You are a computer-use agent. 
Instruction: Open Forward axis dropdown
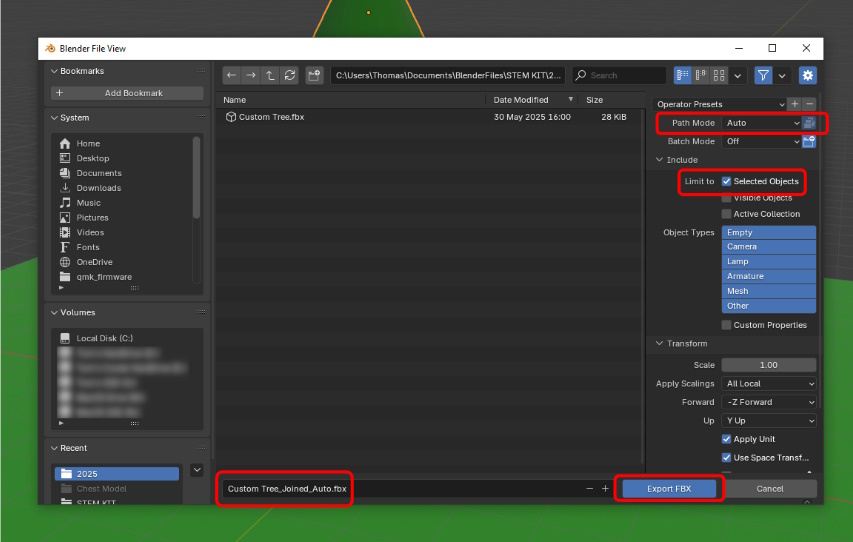(x=769, y=402)
